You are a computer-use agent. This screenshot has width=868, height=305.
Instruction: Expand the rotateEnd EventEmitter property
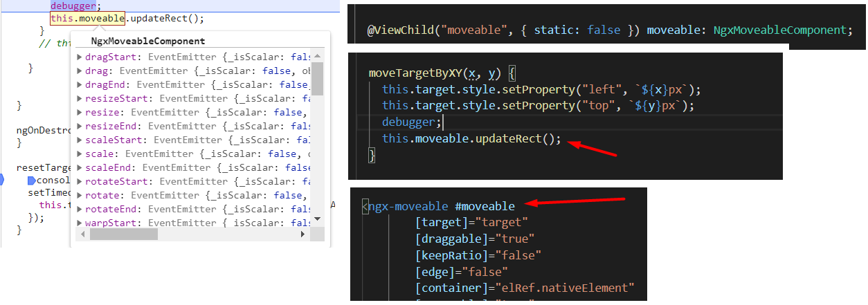[80, 209]
